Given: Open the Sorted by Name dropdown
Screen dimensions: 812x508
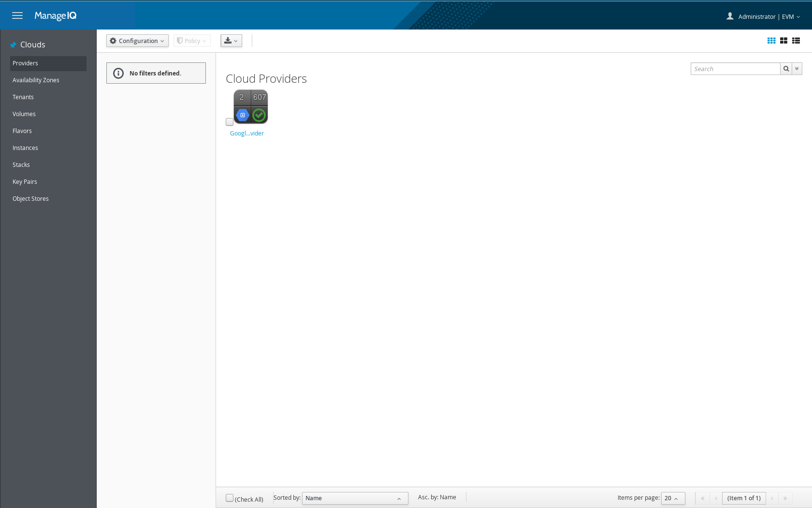Looking at the screenshot, I should (x=355, y=498).
